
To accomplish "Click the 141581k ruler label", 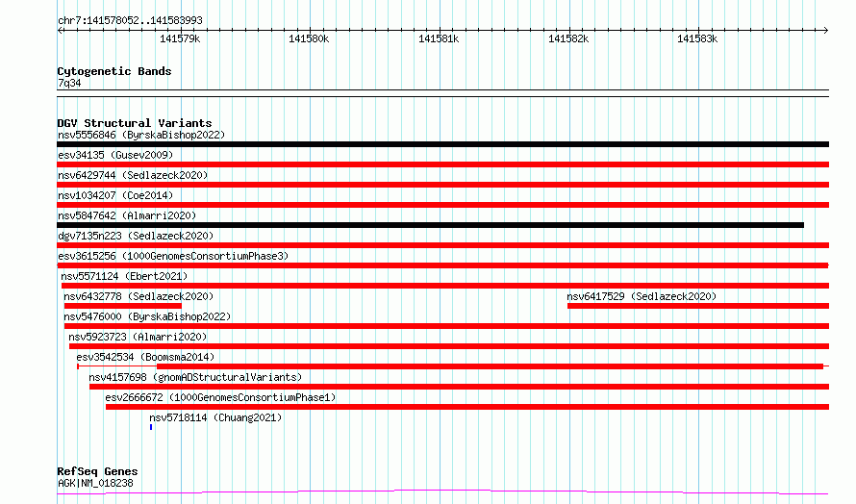I will 439,38.
